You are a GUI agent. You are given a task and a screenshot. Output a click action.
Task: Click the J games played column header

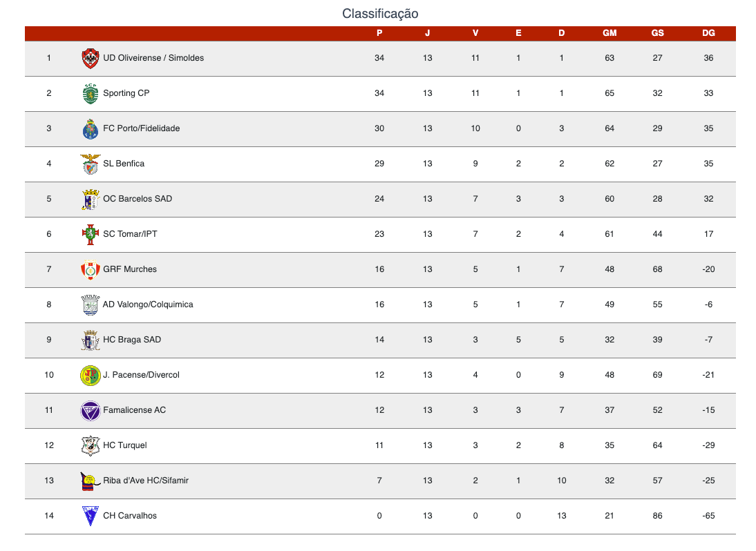click(x=427, y=32)
